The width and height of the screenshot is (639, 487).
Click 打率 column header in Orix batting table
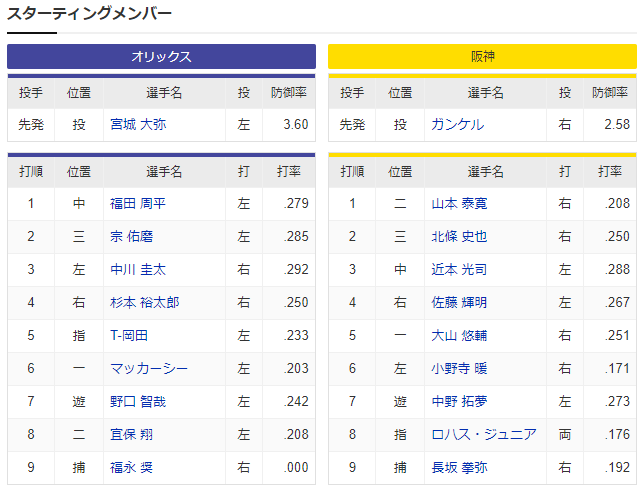pyautogui.click(x=289, y=172)
